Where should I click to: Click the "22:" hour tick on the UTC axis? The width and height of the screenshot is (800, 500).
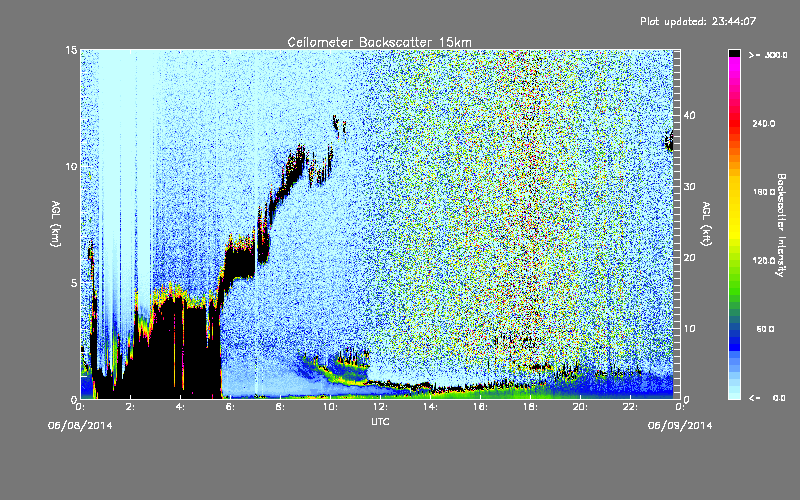[x=631, y=407]
